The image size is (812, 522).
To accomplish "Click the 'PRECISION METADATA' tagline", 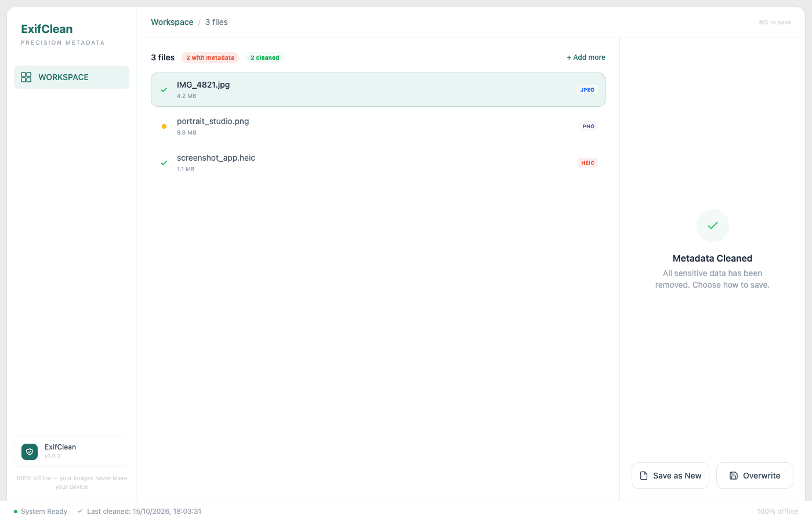I will point(63,43).
